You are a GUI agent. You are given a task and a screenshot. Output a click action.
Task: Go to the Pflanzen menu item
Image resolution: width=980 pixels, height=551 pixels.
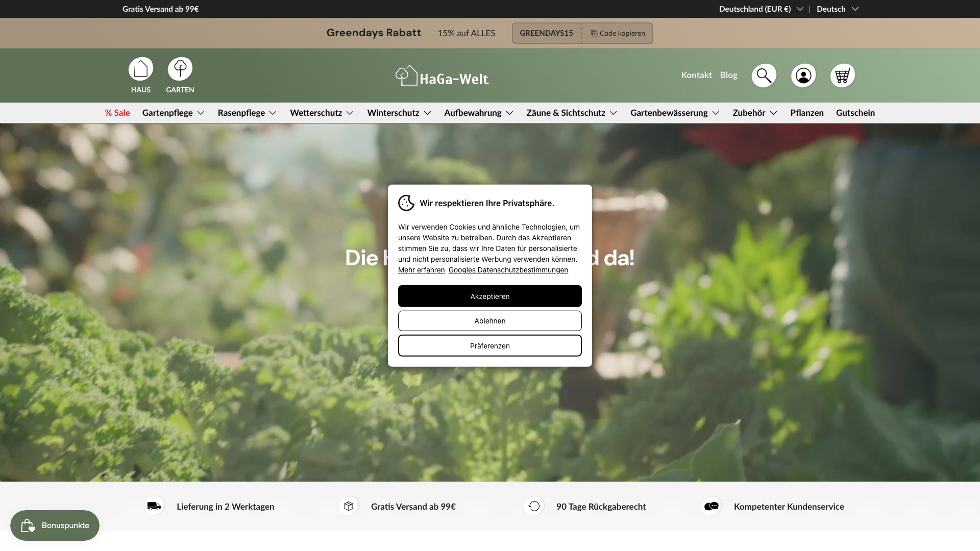click(x=807, y=113)
